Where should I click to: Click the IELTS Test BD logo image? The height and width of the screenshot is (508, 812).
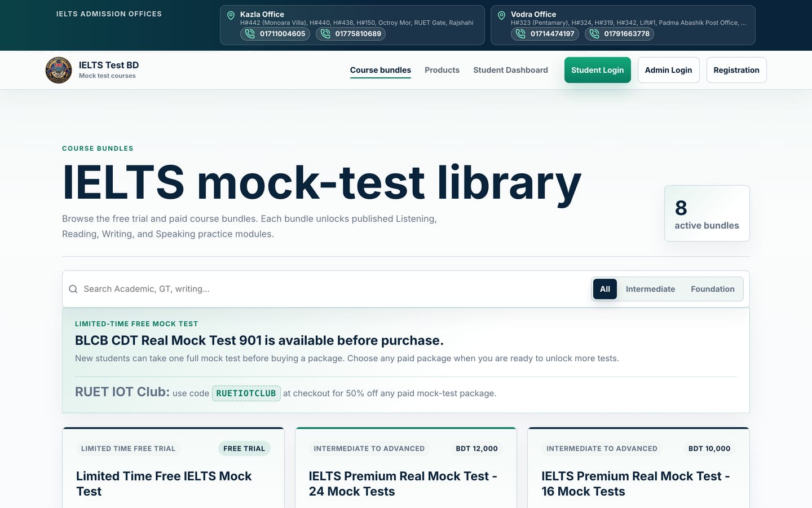pyautogui.click(x=59, y=70)
